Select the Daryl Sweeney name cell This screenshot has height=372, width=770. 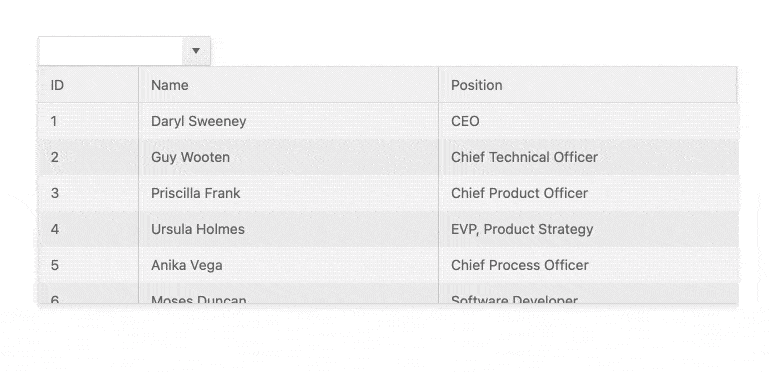[x=289, y=121]
